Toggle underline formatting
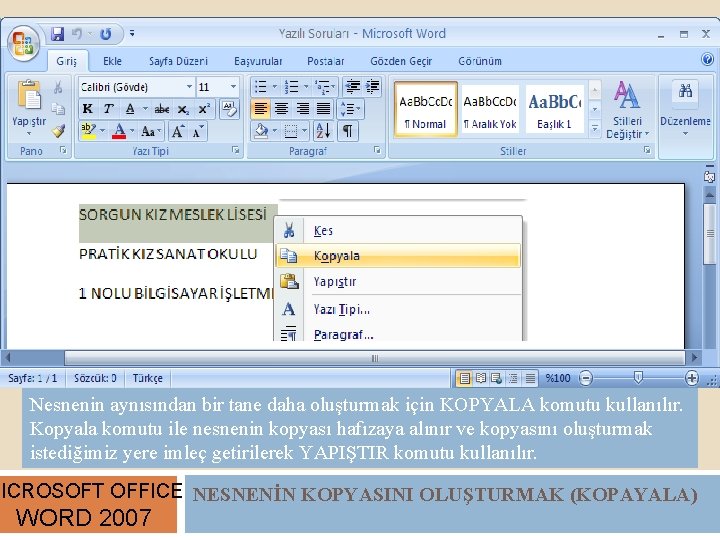The width and height of the screenshot is (720, 540). 130,109
